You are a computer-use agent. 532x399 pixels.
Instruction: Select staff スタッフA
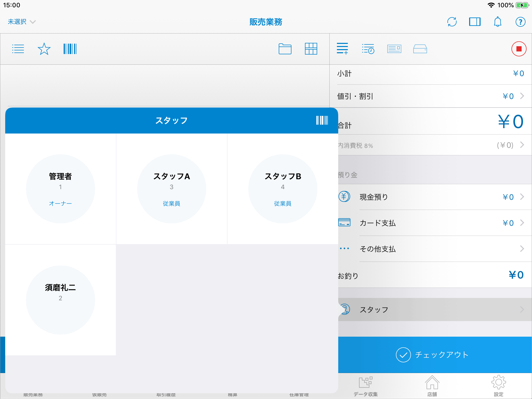(x=172, y=189)
